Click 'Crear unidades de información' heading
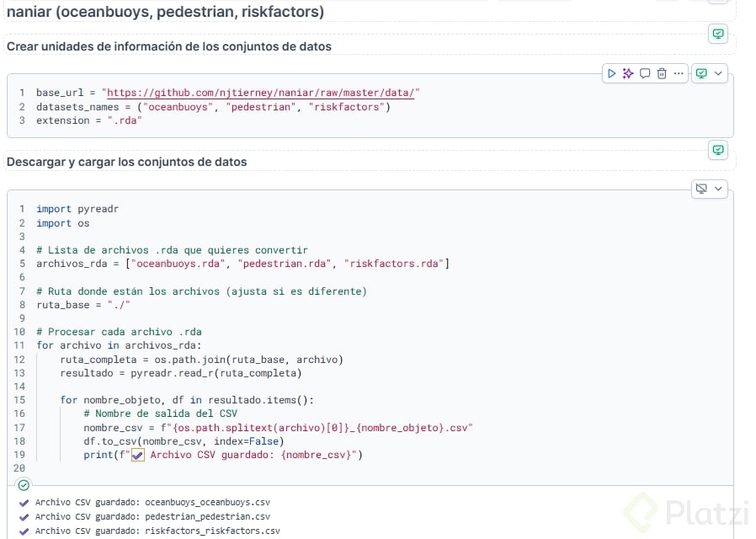 point(168,46)
